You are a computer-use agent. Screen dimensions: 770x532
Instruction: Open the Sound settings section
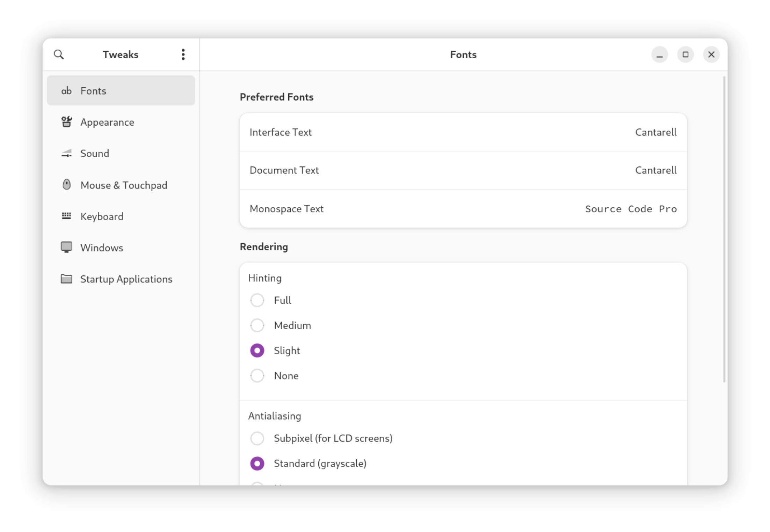pos(121,153)
